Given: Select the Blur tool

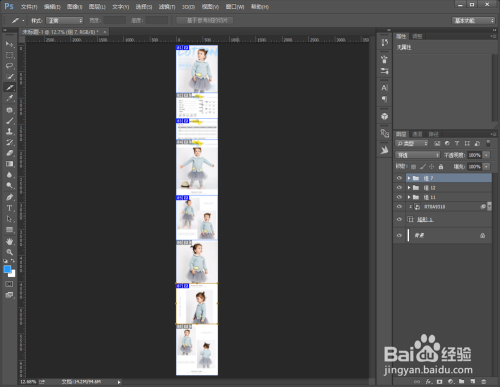Looking at the screenshot, I should (x=9, y=175).
